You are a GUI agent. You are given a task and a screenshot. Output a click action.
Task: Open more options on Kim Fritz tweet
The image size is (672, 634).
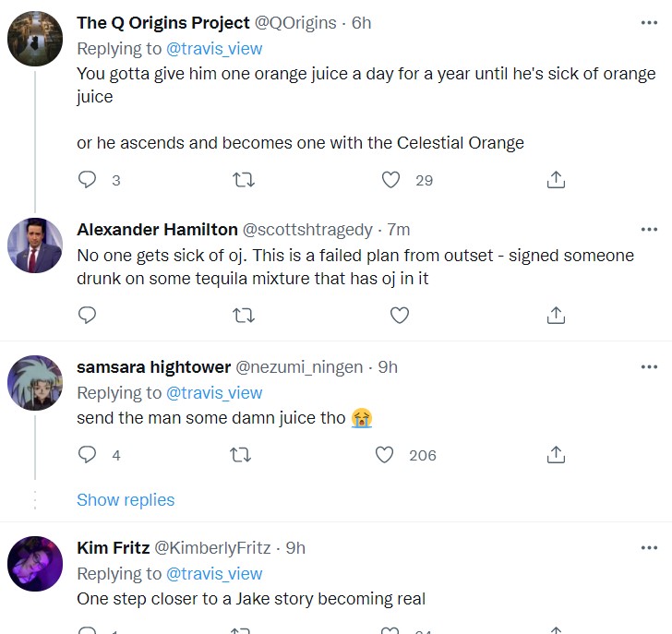click(649, 547)
